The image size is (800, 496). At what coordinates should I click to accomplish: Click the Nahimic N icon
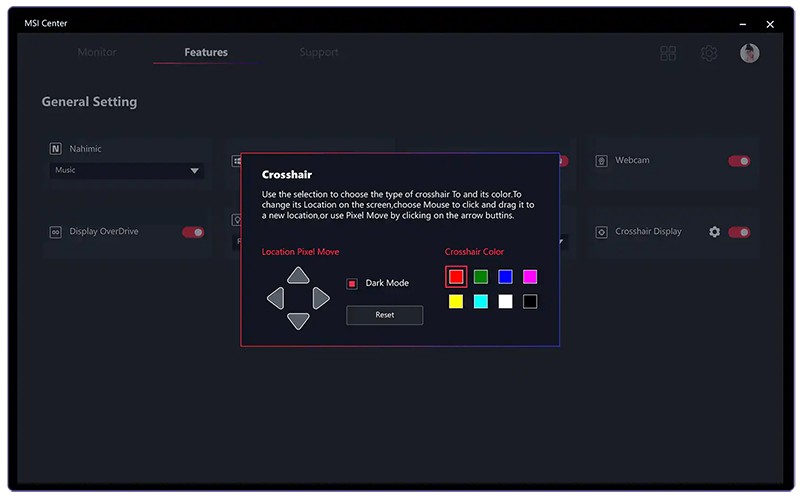[55, 148]
